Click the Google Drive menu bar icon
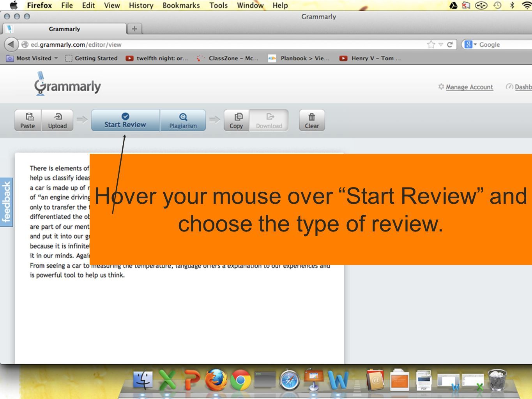This screenshot has height=399, width=532. tap(453, 5)
